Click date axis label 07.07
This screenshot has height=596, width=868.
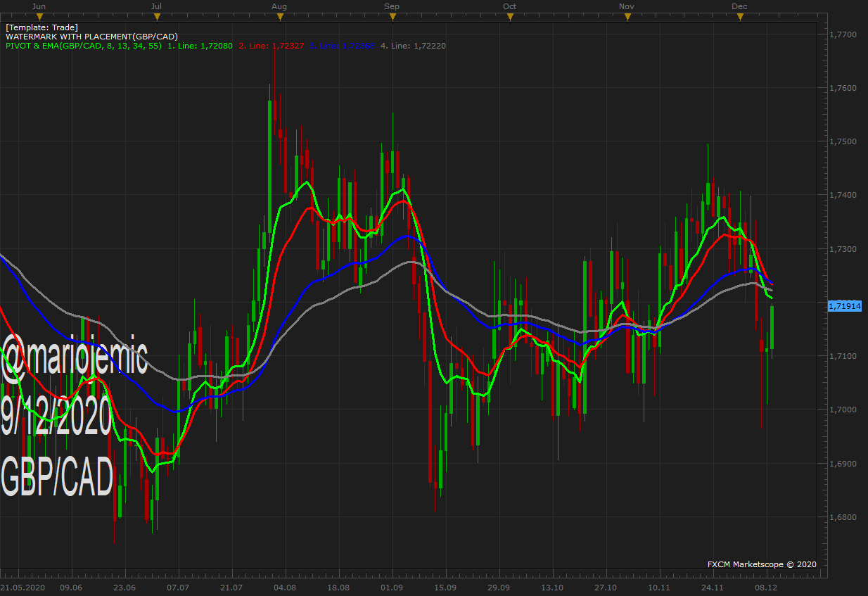click(x=178, y=587)
